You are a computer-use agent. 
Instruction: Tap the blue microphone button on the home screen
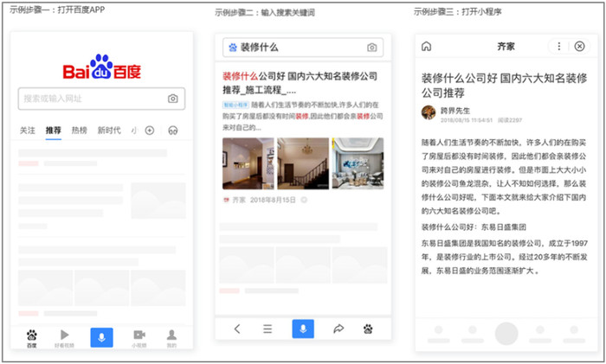pos(101,337)
